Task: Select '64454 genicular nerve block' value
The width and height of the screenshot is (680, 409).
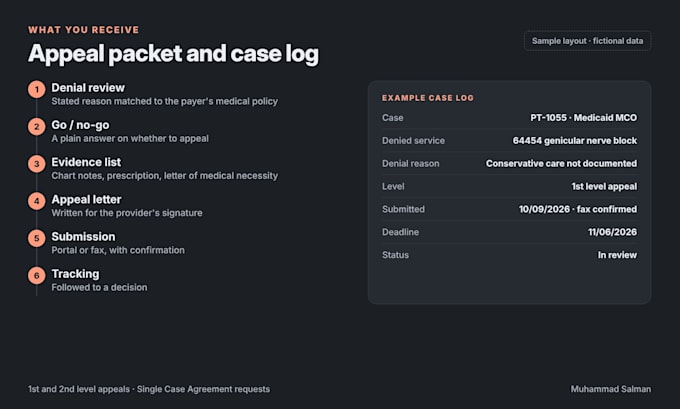Action: 575,141
